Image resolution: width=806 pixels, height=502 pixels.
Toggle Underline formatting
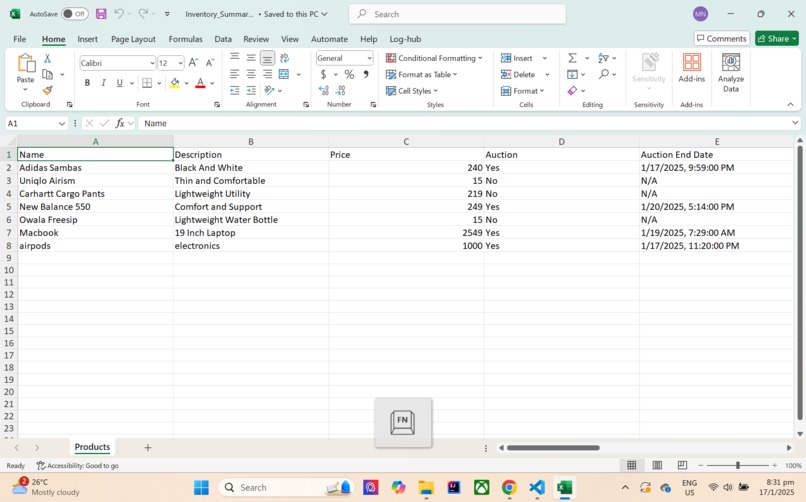pos(120,83)
